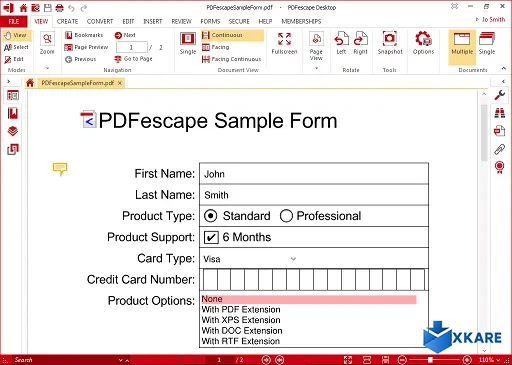Image resolution: width=512 pixels, height=365 pixels.
Task: Switch to Select mode
Action: click(x=16, y=47)
